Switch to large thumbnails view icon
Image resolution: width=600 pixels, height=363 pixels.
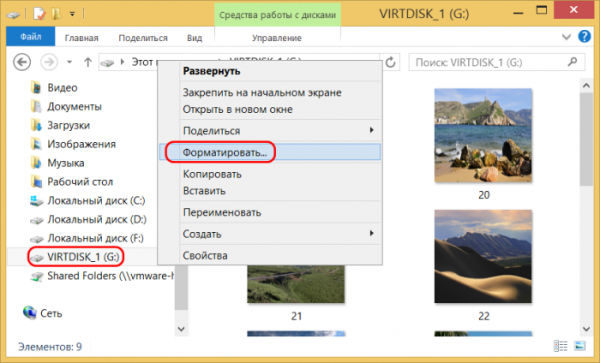click(580, 346)
